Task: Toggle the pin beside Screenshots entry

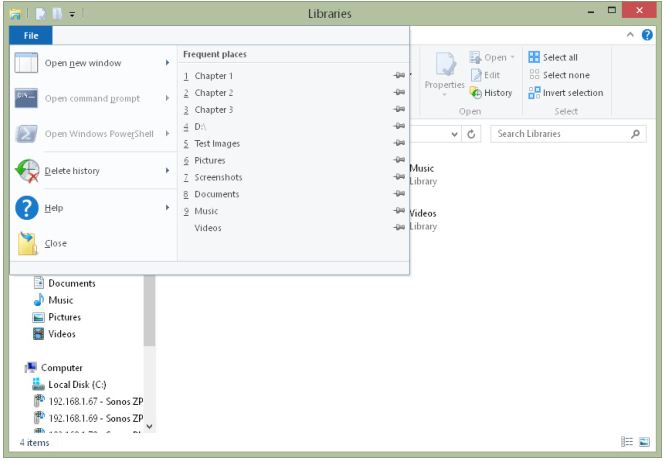Action: (x=399, y=178)
